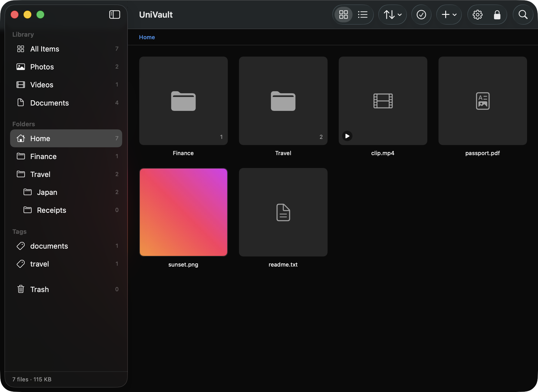Select the Travel folder tile
538x392 pixels.
[x=283, y=101]
